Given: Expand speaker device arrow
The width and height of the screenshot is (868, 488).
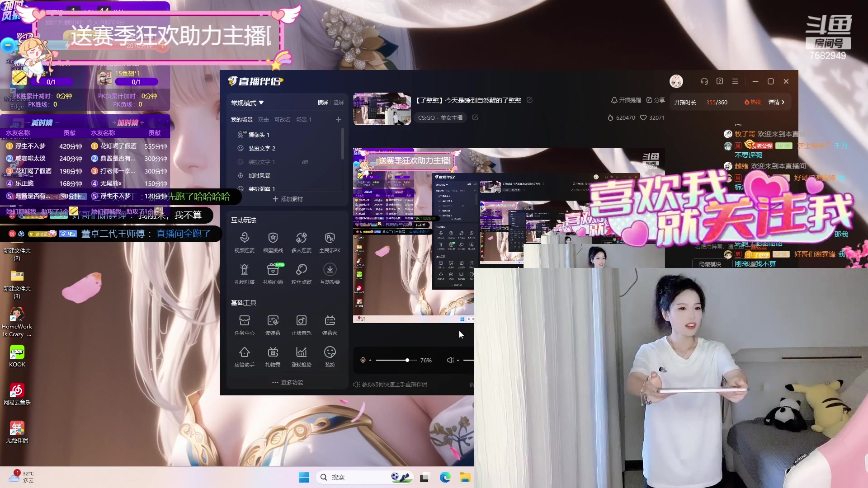Looking at the screenshot, I should tap(458, 361).
